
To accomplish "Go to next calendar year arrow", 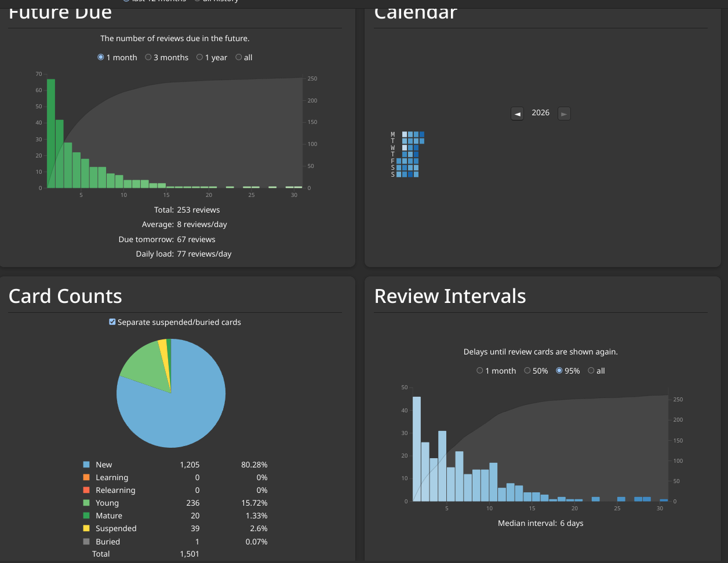I will click(x=564, y=114).
